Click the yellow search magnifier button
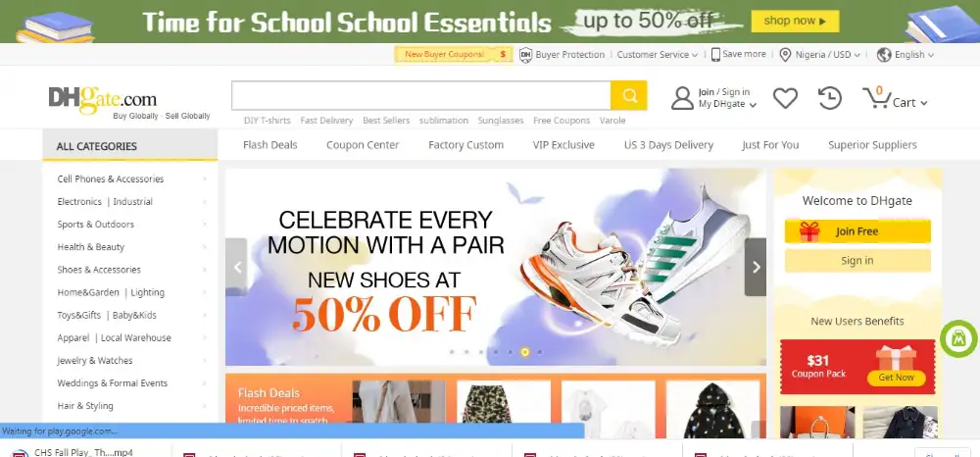This screenshot has width=980, height=457. coord(629,96)
